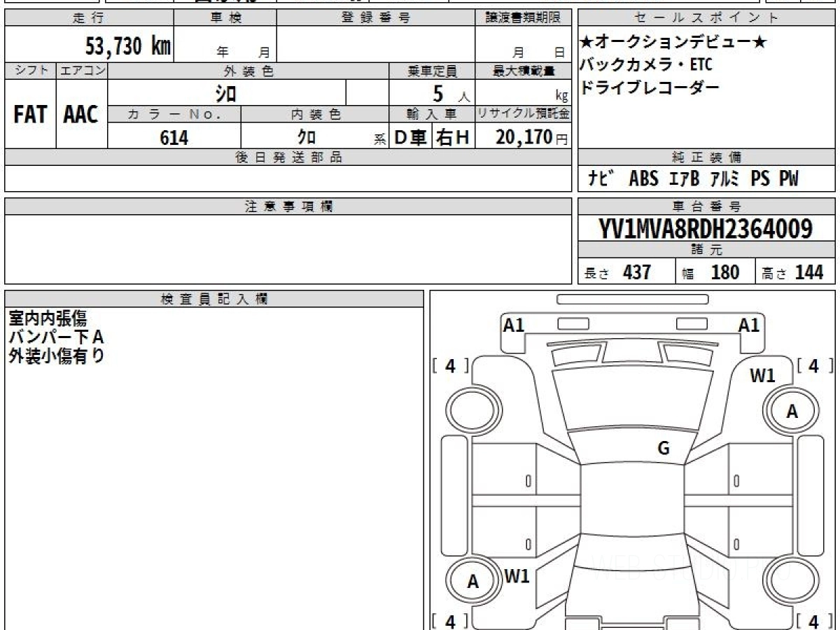Click the G mark on the windshield diagram
The image size is (840, 630).
tap(663, 449)
